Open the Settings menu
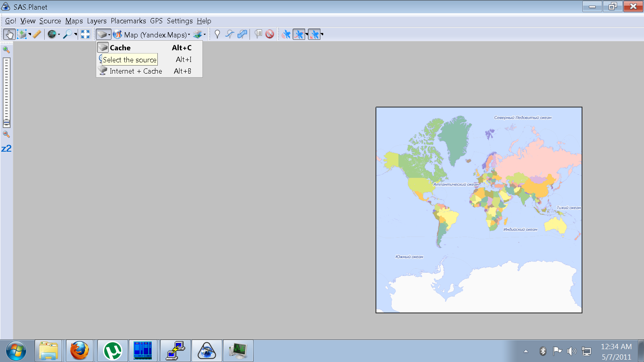This screenshot has width=644, height=362. pos(180,21)
